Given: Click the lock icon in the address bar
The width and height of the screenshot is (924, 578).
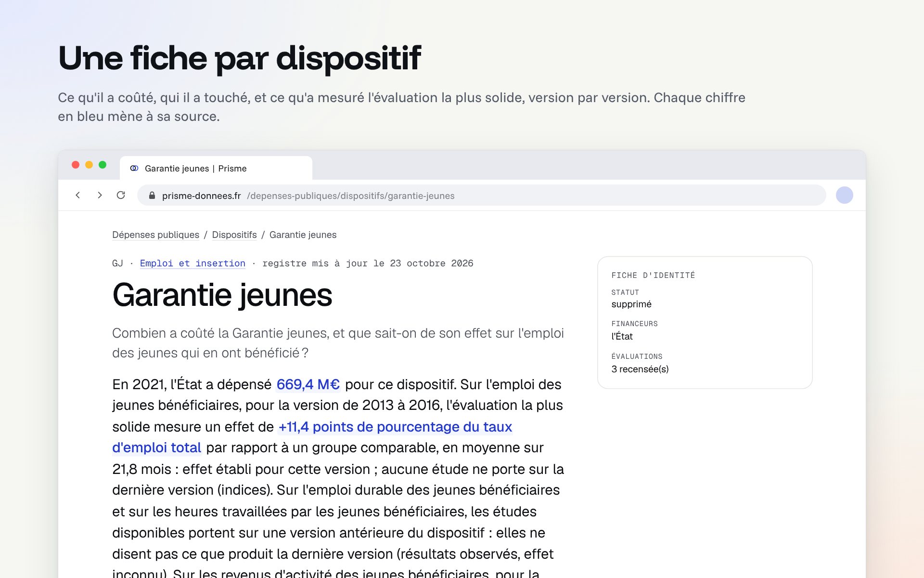Looking at the screenshot, I should point(152,196).
